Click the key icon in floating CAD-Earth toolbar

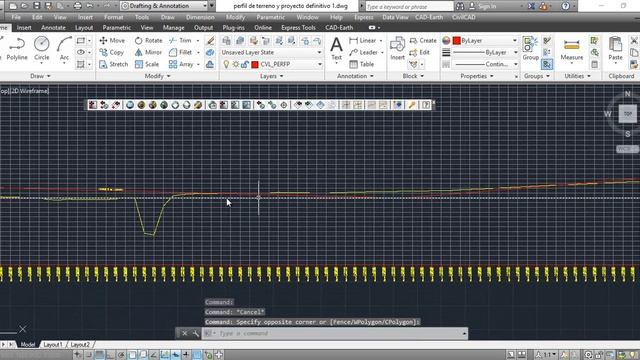click(x=412, y=105)
